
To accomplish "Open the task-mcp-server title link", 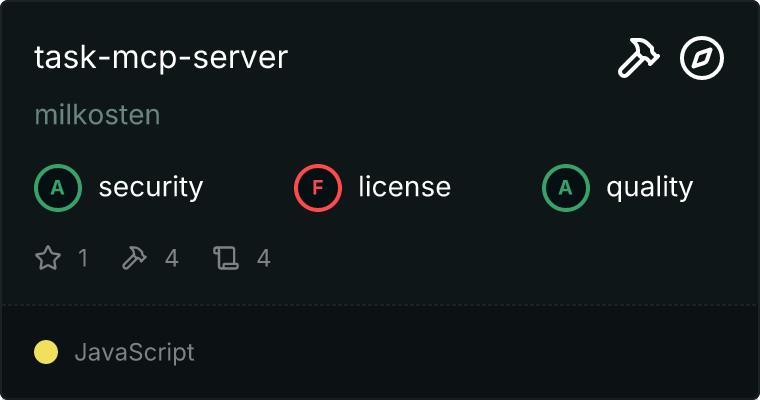I will click(x=161, y=58).
